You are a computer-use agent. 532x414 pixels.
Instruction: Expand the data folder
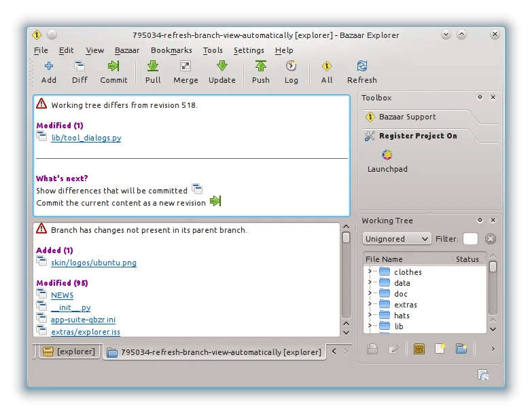pos(370,282)
